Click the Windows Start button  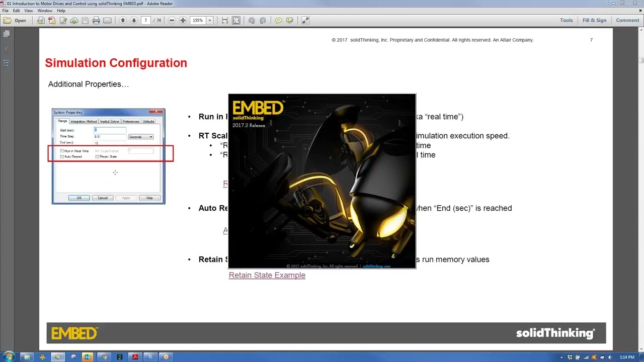[x=9, y=357]
